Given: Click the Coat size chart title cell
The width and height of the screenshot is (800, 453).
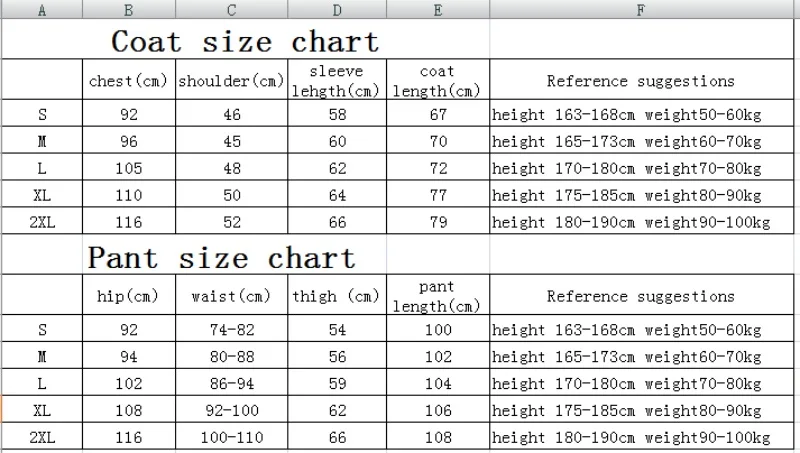Looking at the screenshot, I should tap(246, 42).
